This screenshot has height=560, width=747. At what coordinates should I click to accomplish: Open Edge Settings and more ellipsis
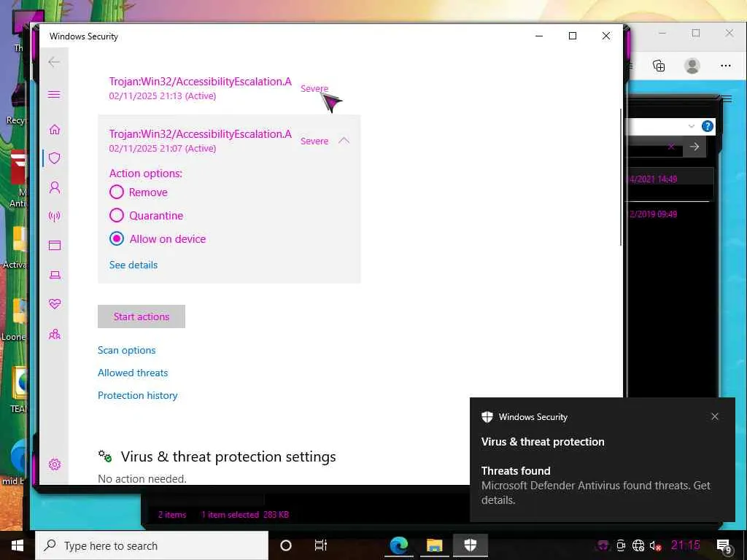click(726, 66)
